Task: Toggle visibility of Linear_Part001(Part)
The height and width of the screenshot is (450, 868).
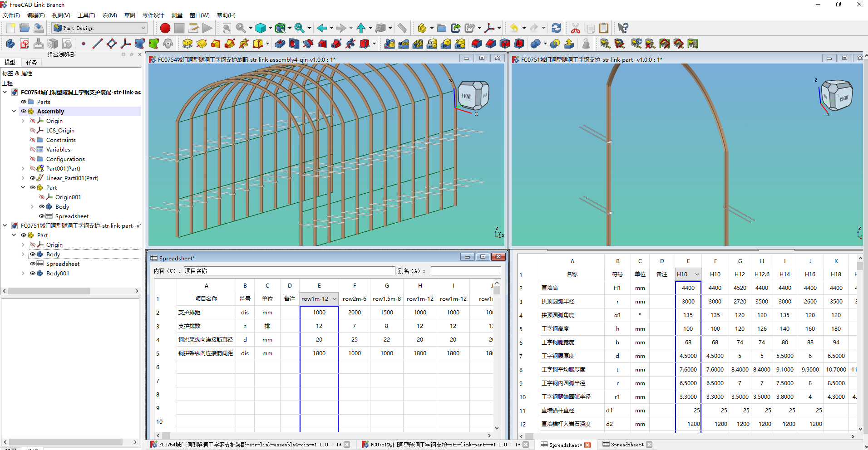Action: (33, 178)
